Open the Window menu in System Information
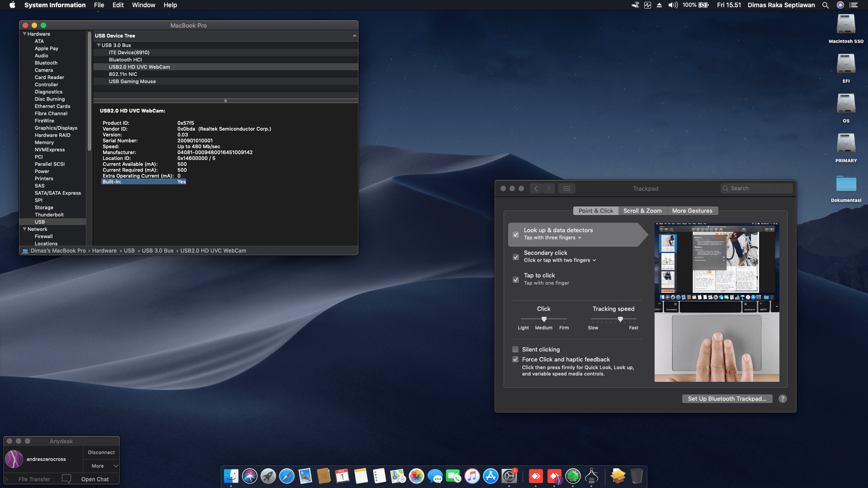Screen dimensions: 868x488 (x=143, y=5)
